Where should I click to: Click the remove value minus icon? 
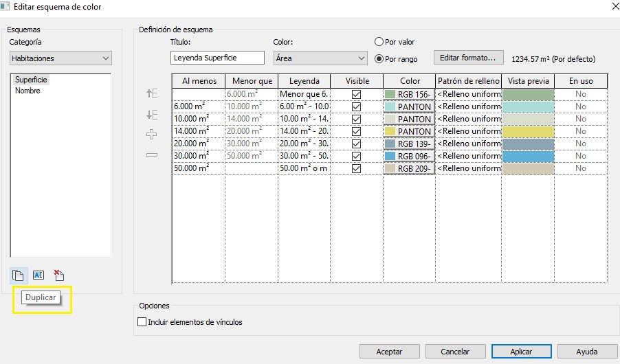click(152, 155)
